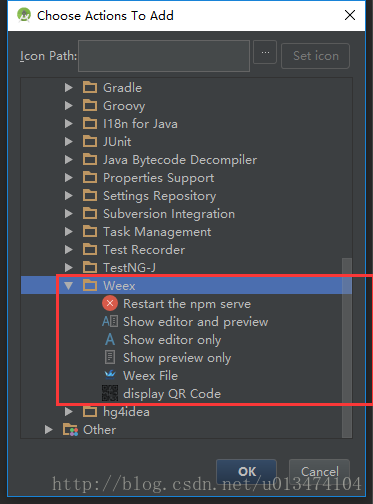Select 'Show preview only' action

pos(177,358)
